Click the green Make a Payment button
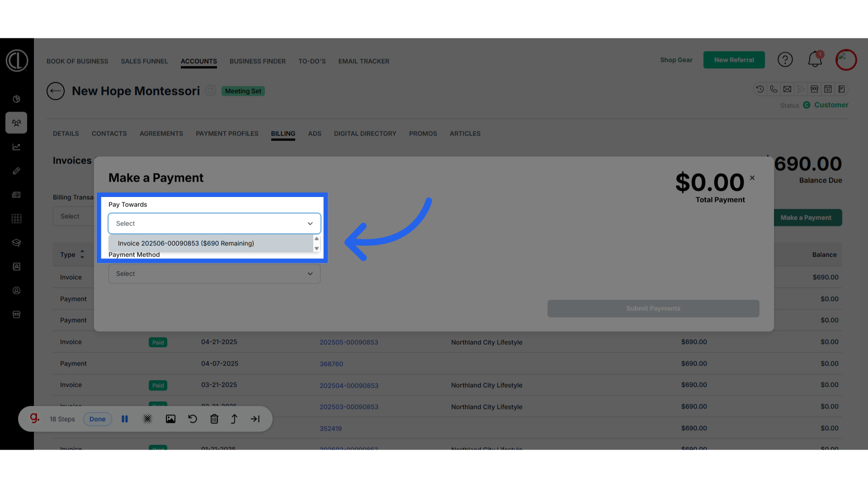 808,217
